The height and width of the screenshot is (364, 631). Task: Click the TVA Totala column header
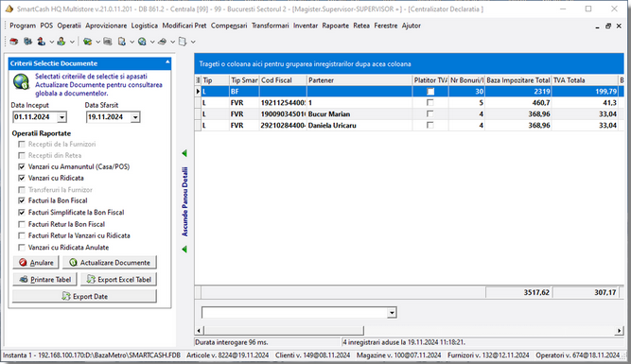585,80
